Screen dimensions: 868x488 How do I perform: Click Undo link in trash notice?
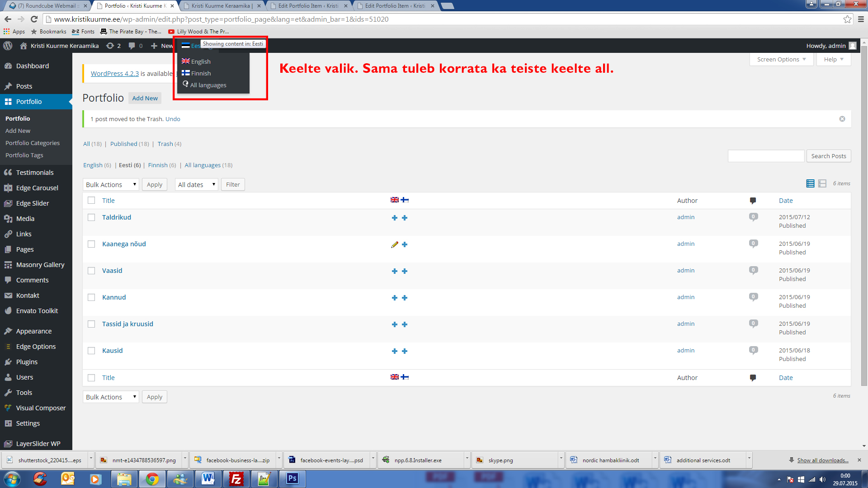173,119
